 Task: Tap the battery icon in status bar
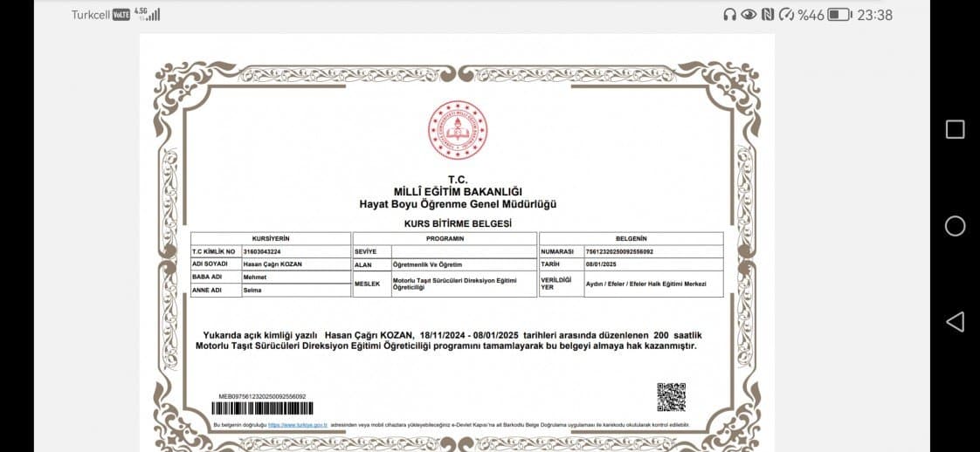[x=839, y=14]
